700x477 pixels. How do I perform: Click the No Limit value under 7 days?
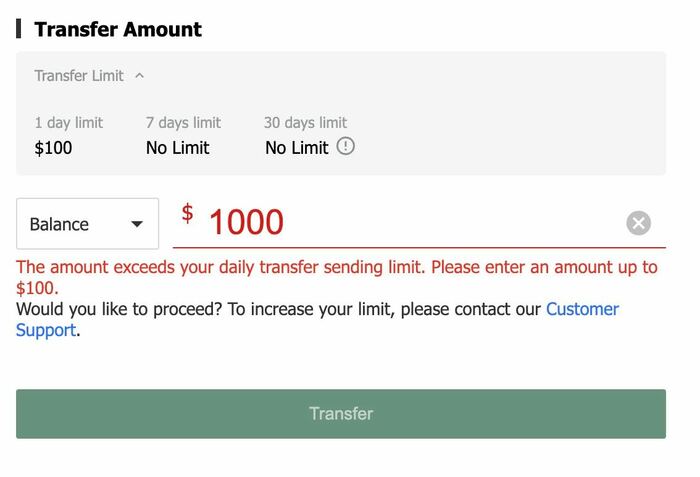[177, 148]
